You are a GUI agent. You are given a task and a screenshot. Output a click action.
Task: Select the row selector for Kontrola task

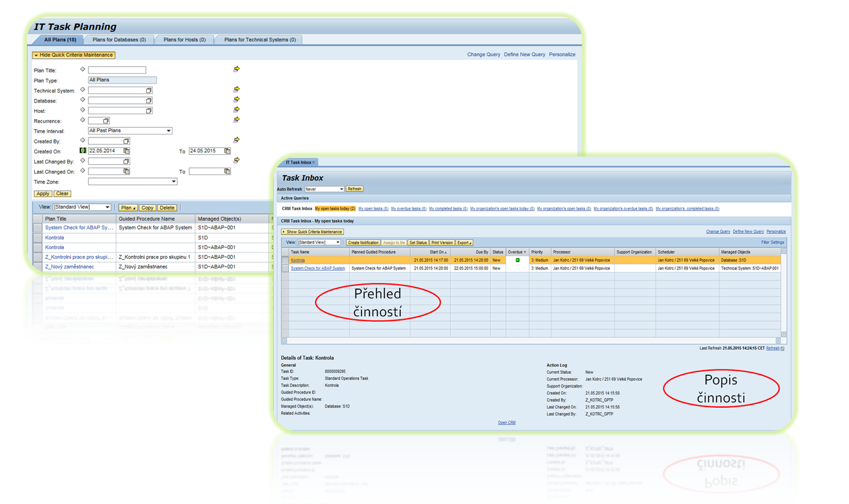point(285,260)
